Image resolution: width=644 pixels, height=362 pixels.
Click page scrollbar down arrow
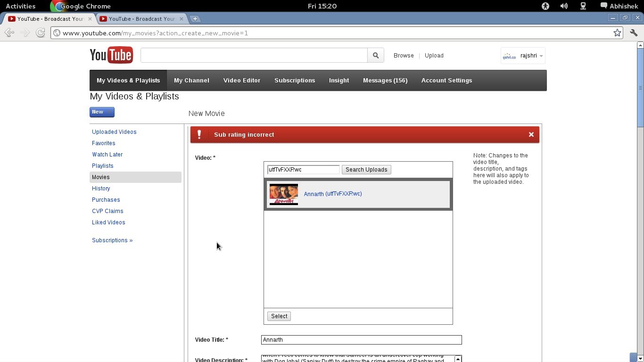pyautogui.click(x=640, y=359)
